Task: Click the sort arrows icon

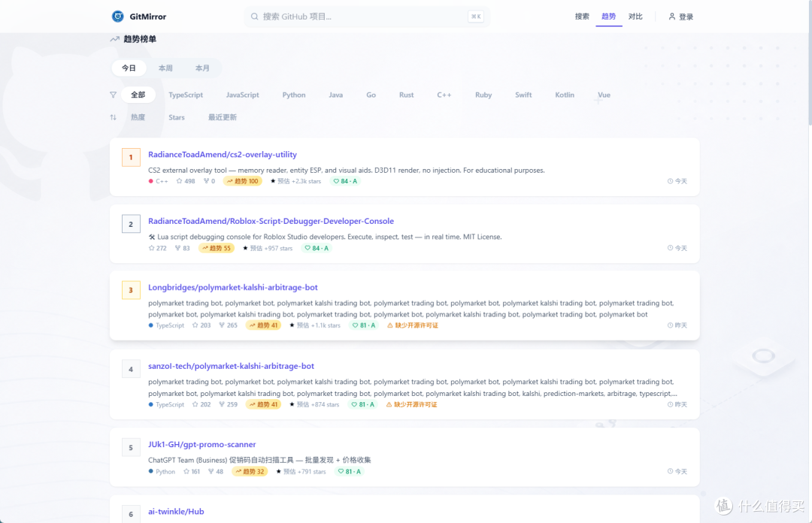Action: (x=114, y=117)
